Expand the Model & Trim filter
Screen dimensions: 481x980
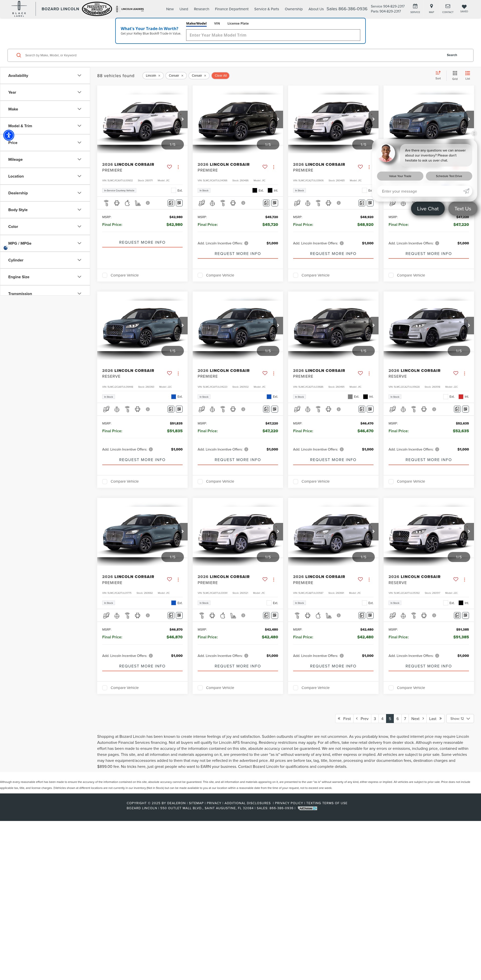(x=45, y=126)
